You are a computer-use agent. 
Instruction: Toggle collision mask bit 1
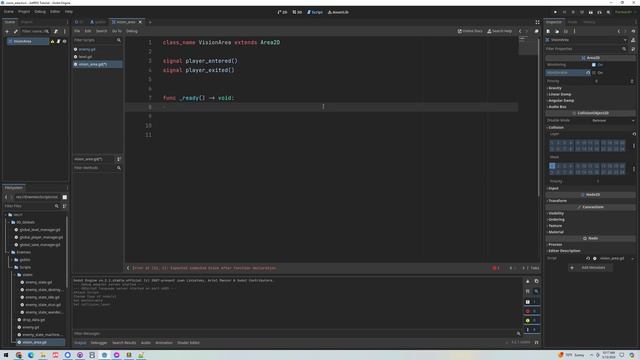552,166
